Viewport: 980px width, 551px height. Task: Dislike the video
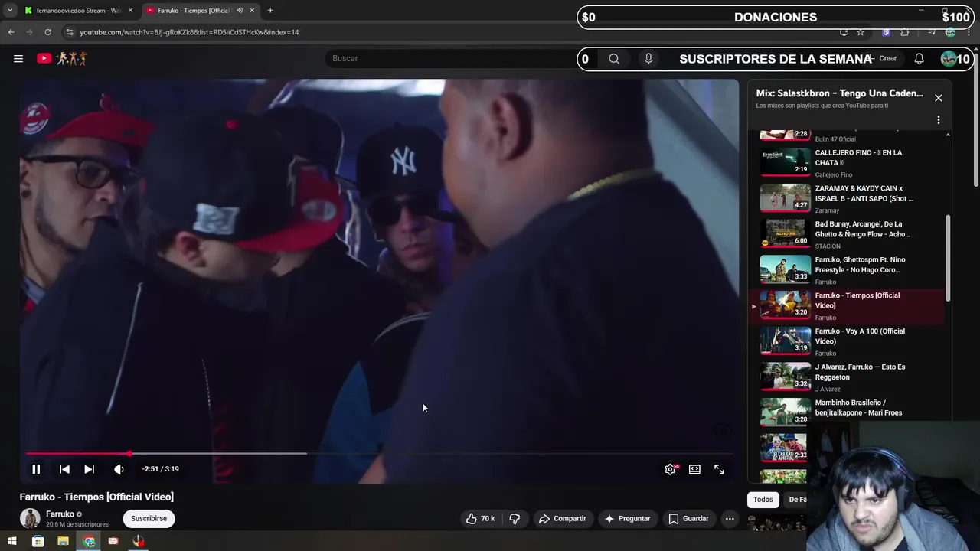coord(514,519)
